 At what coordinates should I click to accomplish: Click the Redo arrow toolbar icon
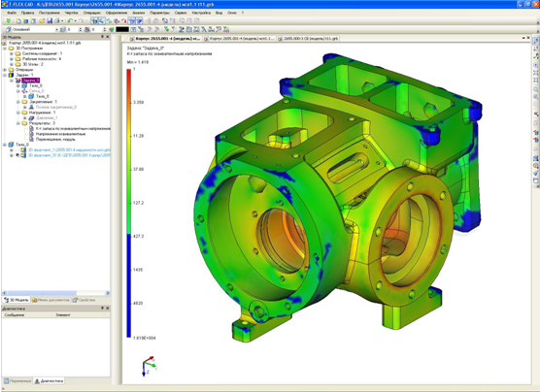[81, 21]
